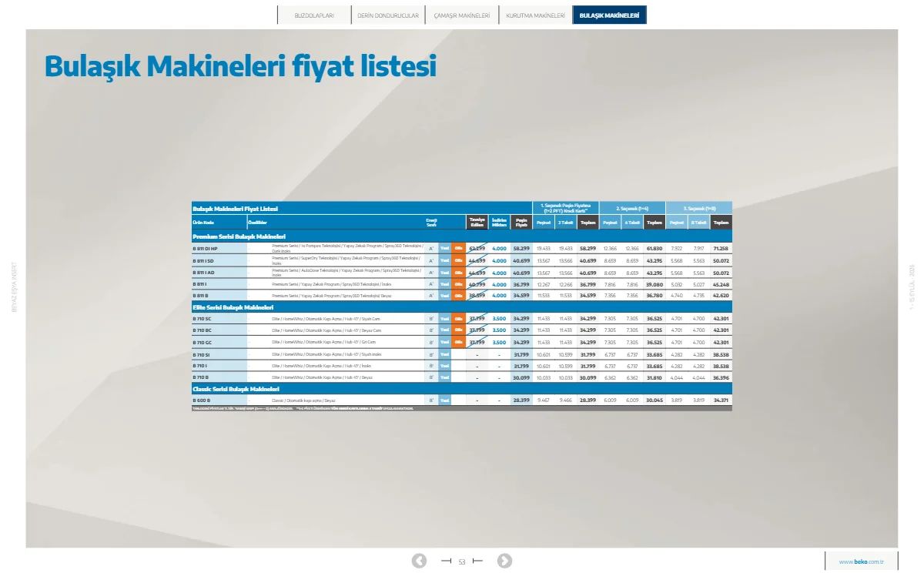
Task: Select the active BULAŞIK MAKİNELERİ tab
Action: click(x=609, y=15)
